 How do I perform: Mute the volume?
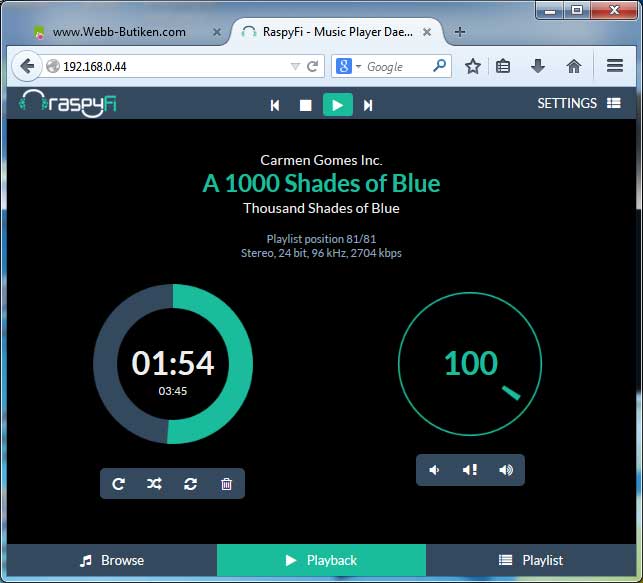[470, 470]
